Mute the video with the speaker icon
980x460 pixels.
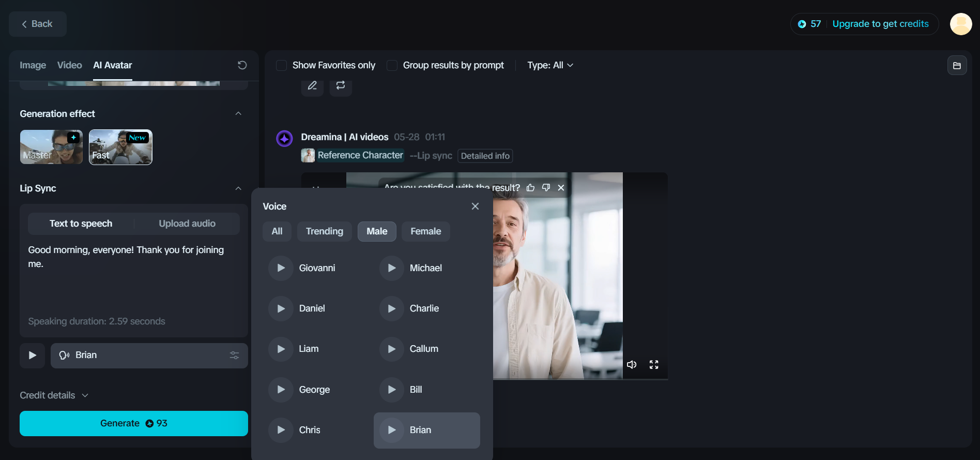pos(632,365)
